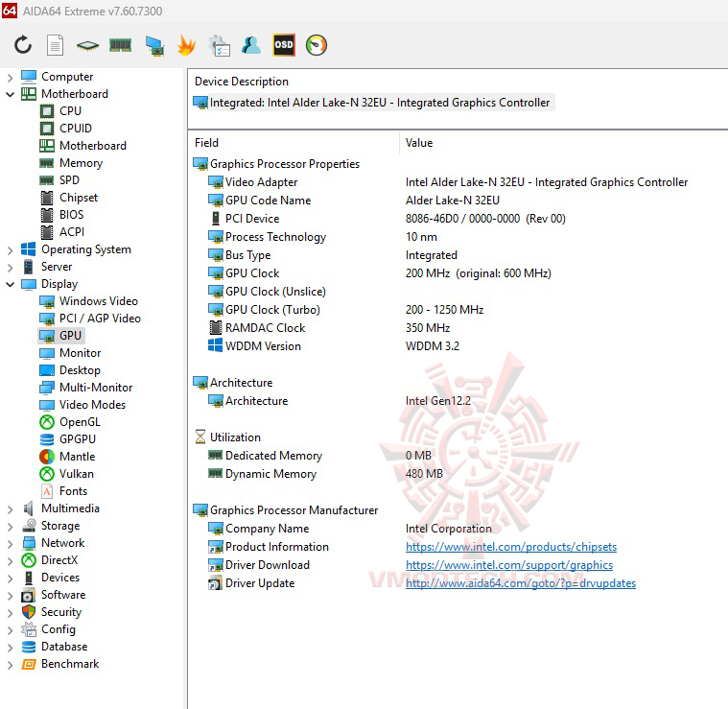Expand the DirectX tree node
The width and height of the screenshot is (728, 709).
click(10, 560)
